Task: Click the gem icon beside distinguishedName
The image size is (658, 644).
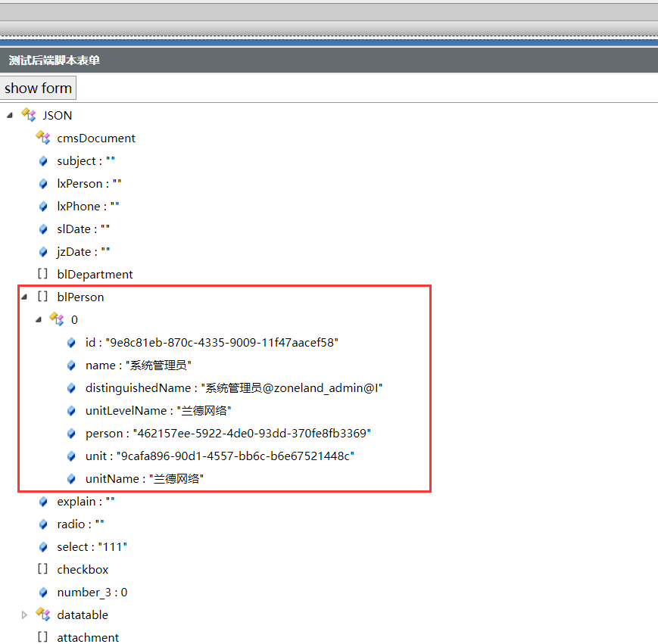Action: (71, 387)
